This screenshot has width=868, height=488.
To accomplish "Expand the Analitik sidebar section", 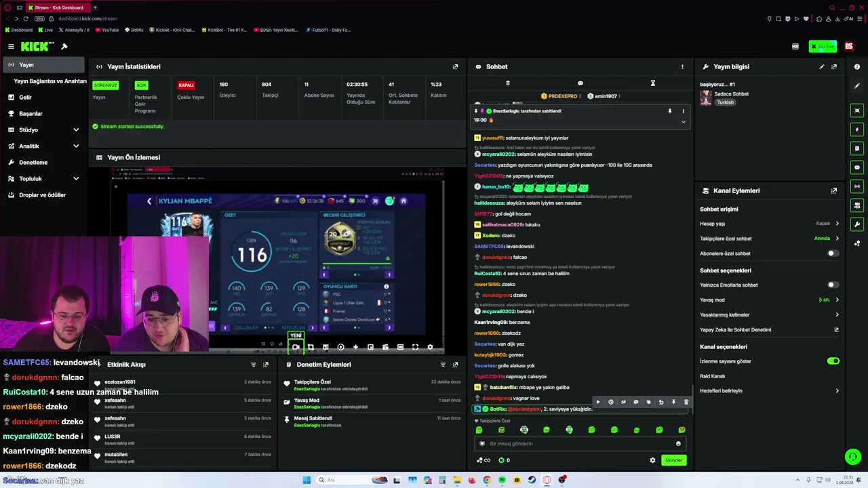I will pyautogui.click(x=43, y=146).
